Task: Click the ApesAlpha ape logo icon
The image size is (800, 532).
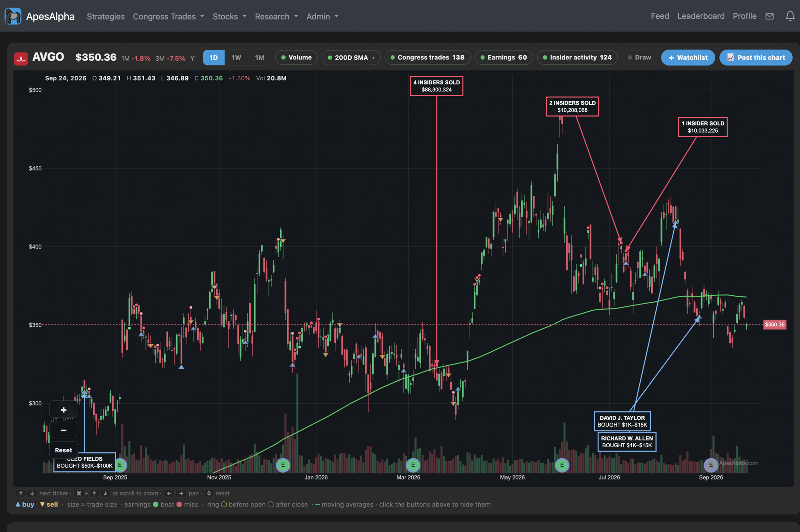Action: pos(13,16)
